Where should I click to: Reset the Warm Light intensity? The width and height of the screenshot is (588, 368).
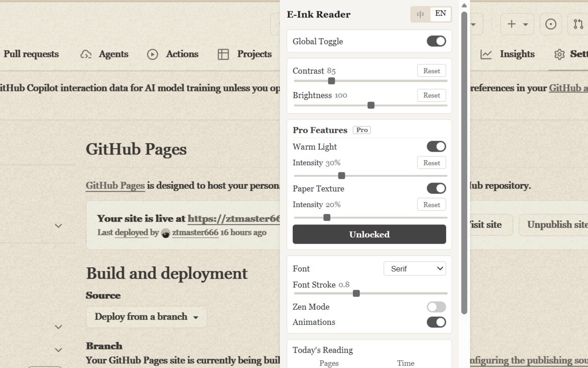point(432,163)
